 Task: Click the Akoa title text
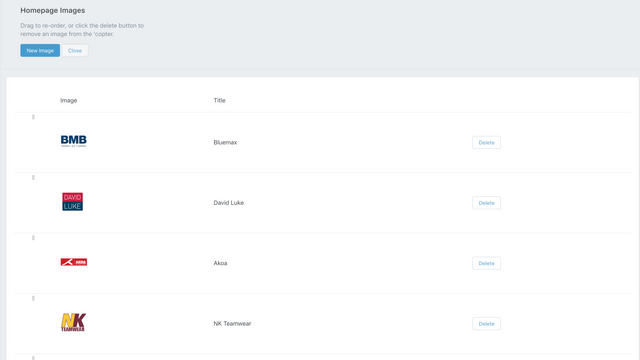220,263
